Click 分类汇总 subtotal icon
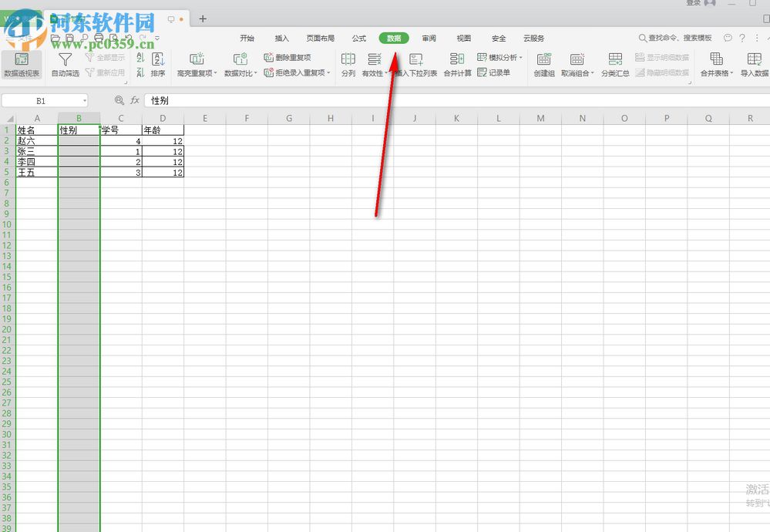Image resolution: width=770 pixels, height=532 pixels. tap(615, 64)
